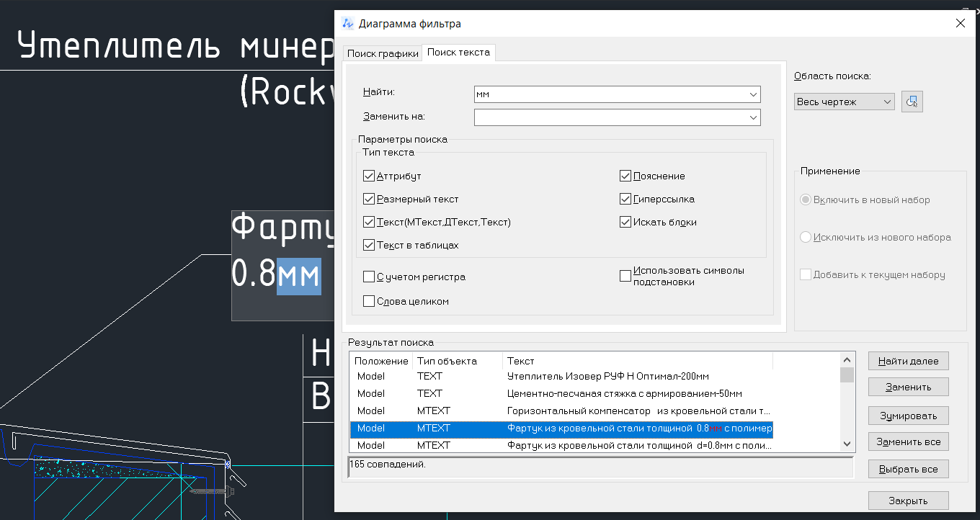The image size is (980, 520).
Task: Click results list scroll up arrow
Action: [847, 359]
